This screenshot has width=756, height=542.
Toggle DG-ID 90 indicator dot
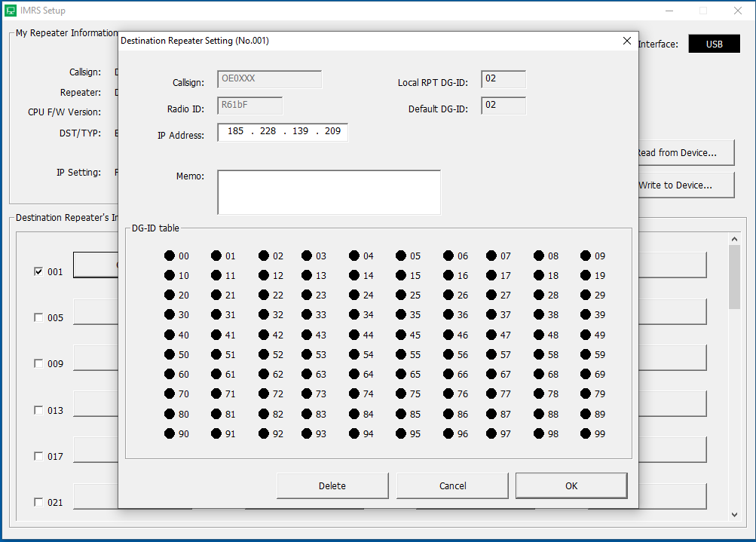[x=170, y=433]
